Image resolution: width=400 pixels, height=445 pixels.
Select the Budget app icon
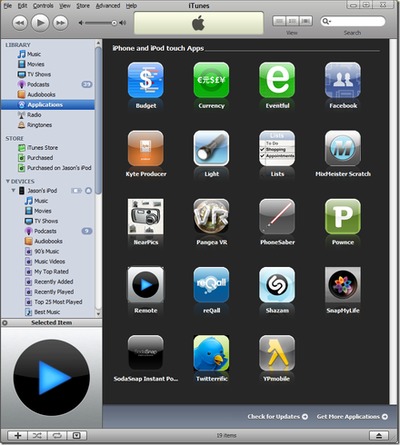click(146, 80)
